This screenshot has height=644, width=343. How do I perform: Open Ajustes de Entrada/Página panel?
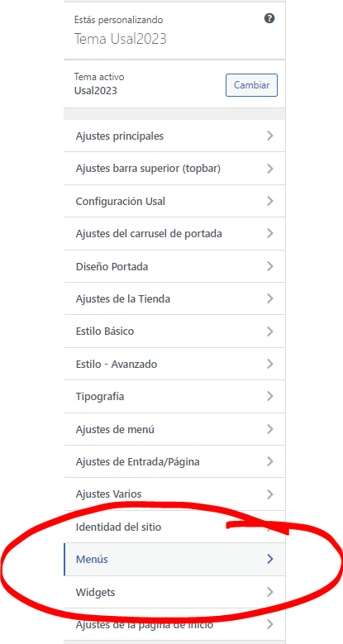174,461
